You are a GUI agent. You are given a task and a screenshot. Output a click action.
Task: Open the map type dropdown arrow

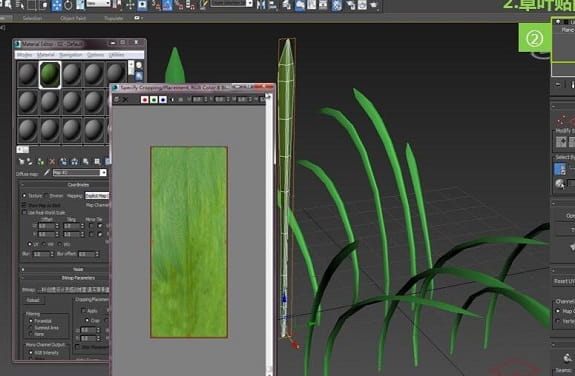click(x=103, y=172)
